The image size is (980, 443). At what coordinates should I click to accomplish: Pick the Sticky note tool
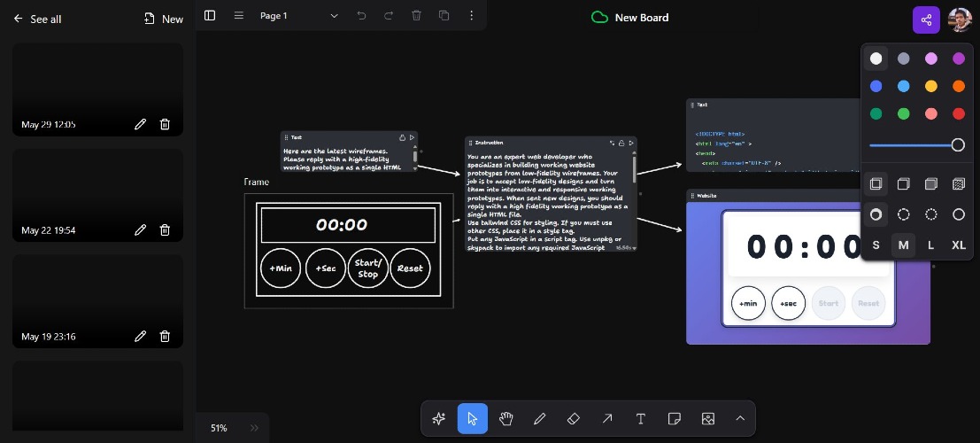(x=675, y=418)
